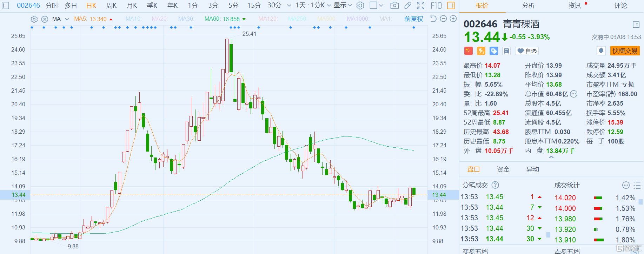Toggle the left sidebar panel
Viewport: 644px width, 254px height.
click(6, 5)
